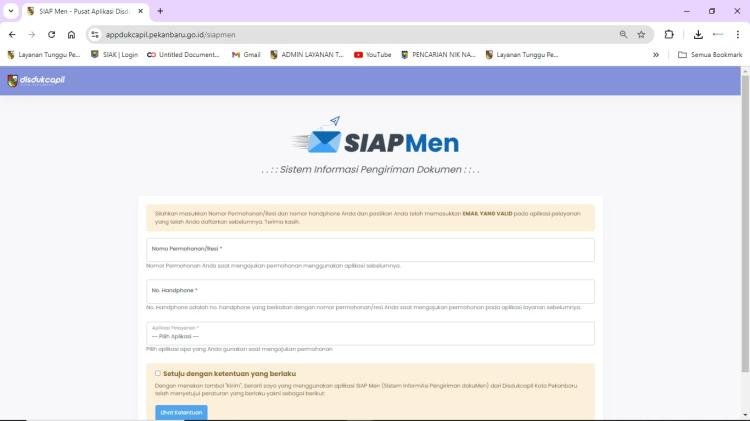Focus the Nomor Permohonan/Resi field
Viewport: 750px width, 421px height.
coord(370,250)
